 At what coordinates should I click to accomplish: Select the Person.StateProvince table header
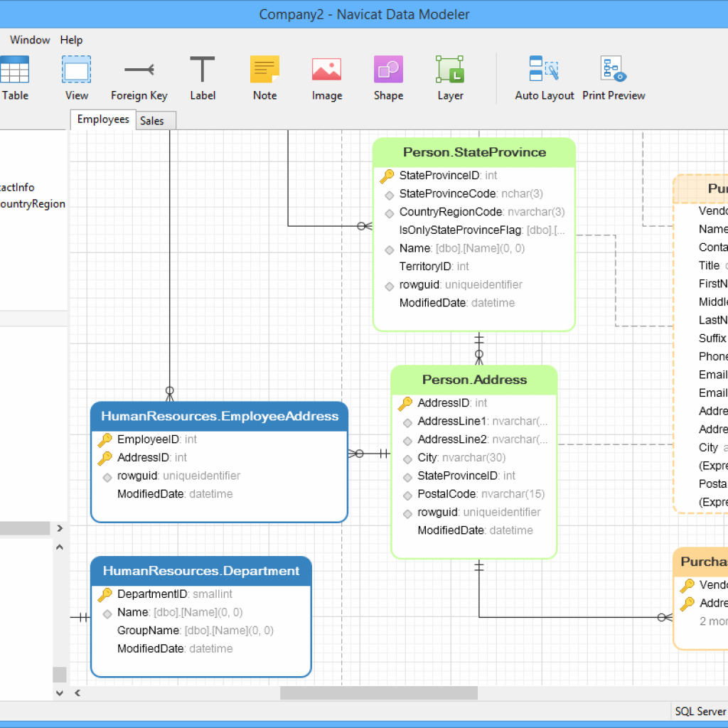click(474, 152)
